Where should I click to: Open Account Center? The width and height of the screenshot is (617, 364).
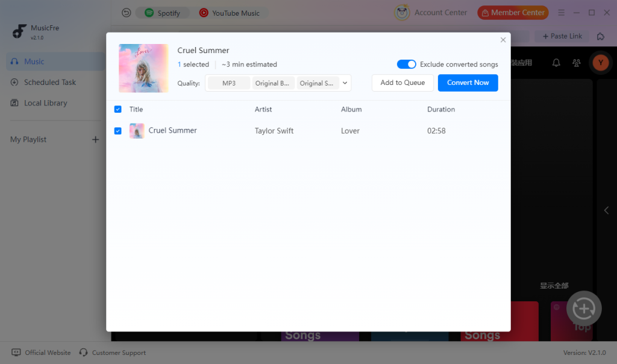pos(440,13)
